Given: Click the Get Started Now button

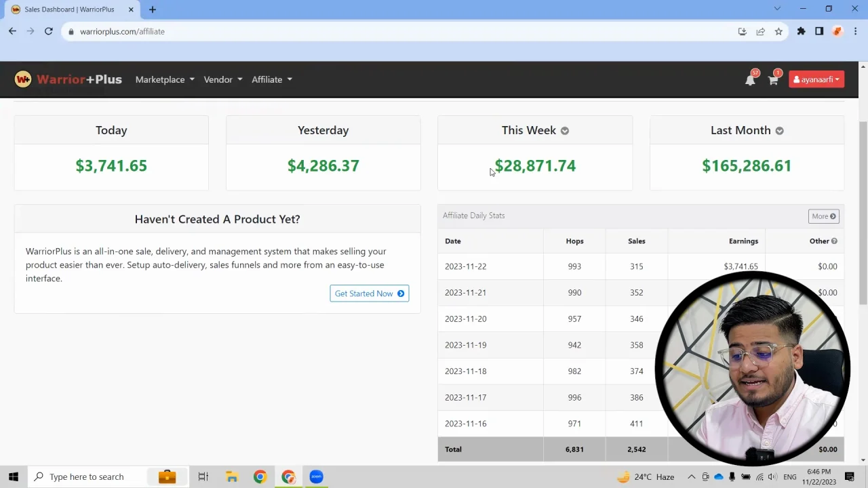Looking at the screenshot, I should [370, 293].
